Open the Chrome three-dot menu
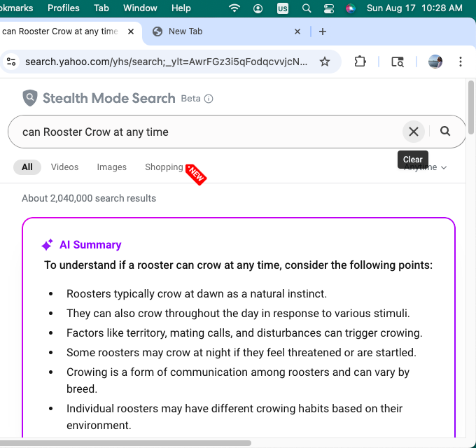 click(461, 62)
